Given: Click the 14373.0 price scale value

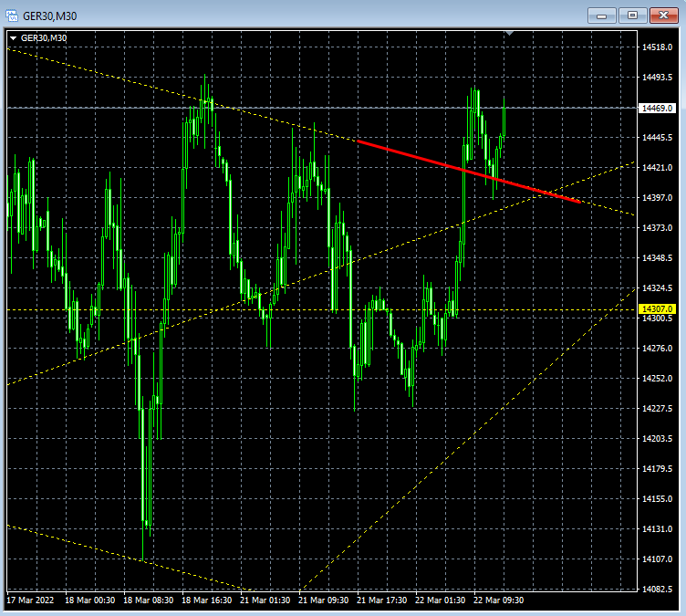Looking at the screenshot, I should [x=657, y=227].
